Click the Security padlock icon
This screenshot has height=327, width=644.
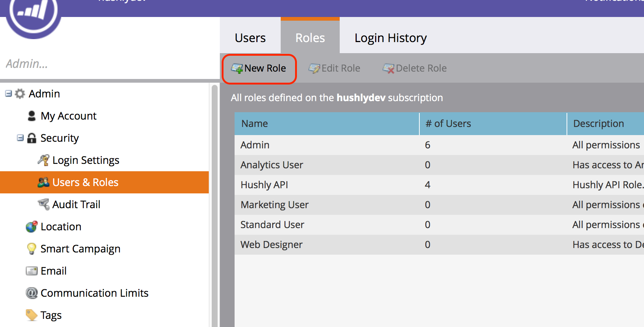click(x=32, y=138)
